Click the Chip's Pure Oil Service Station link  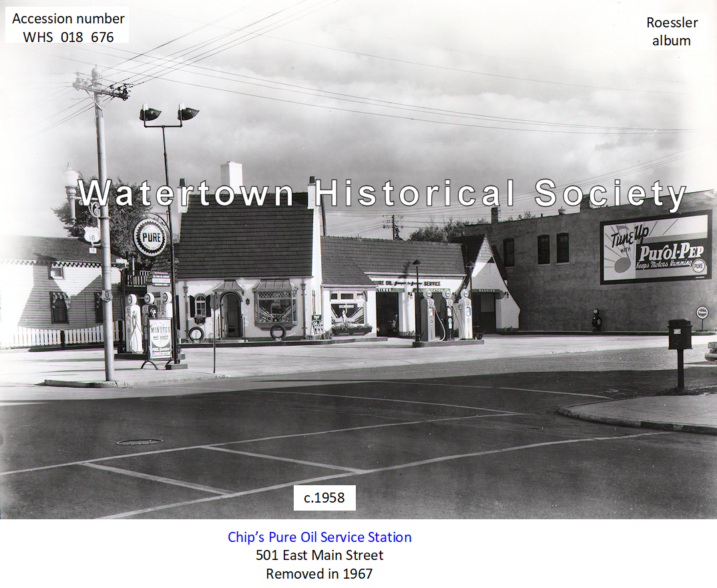[319, 537]
